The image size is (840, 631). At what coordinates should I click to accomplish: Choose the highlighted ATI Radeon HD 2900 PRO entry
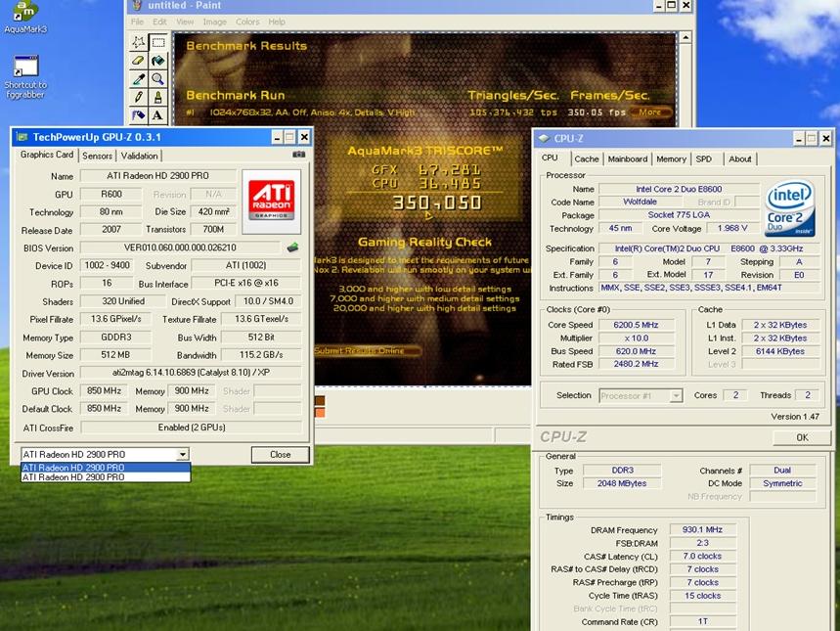(x=106, y=468)
